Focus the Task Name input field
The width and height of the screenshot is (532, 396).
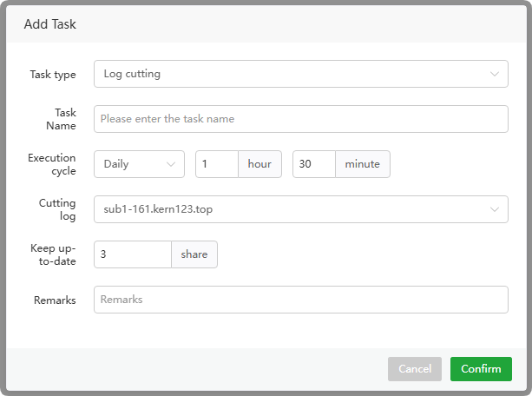[x=300, y=119]
